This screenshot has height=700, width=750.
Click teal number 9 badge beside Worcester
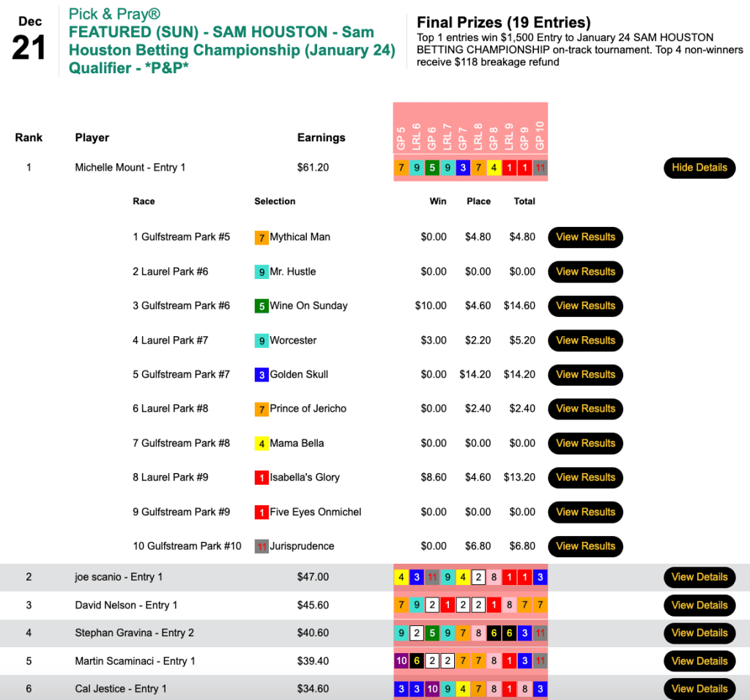coord(261,340)
